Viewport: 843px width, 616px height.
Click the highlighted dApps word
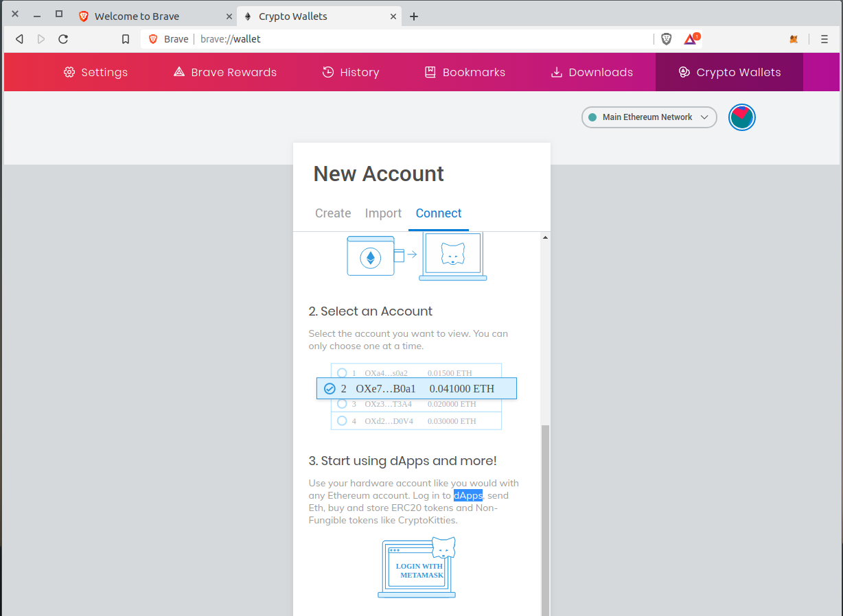pos(468,495)
